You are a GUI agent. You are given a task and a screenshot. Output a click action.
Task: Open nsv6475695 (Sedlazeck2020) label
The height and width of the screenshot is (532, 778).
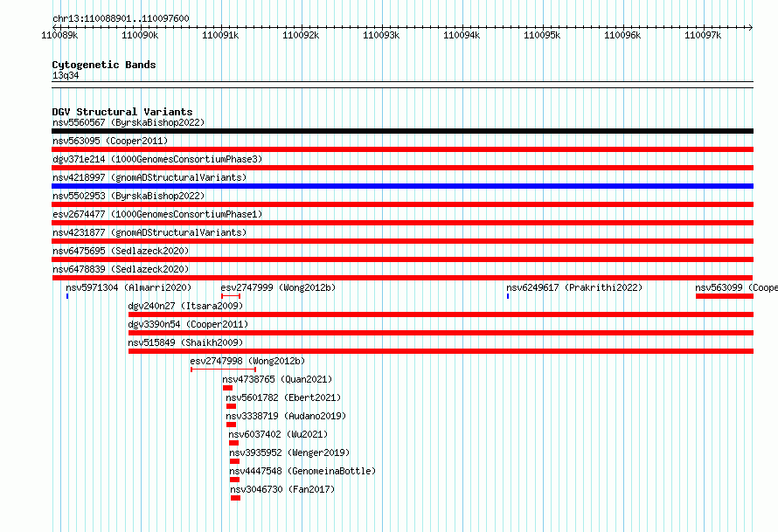coord(121,251)
